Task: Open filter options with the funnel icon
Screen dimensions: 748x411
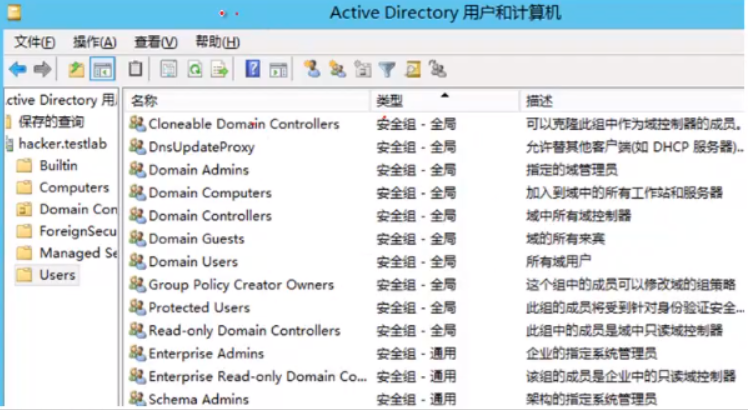Action: pos(387,70)
